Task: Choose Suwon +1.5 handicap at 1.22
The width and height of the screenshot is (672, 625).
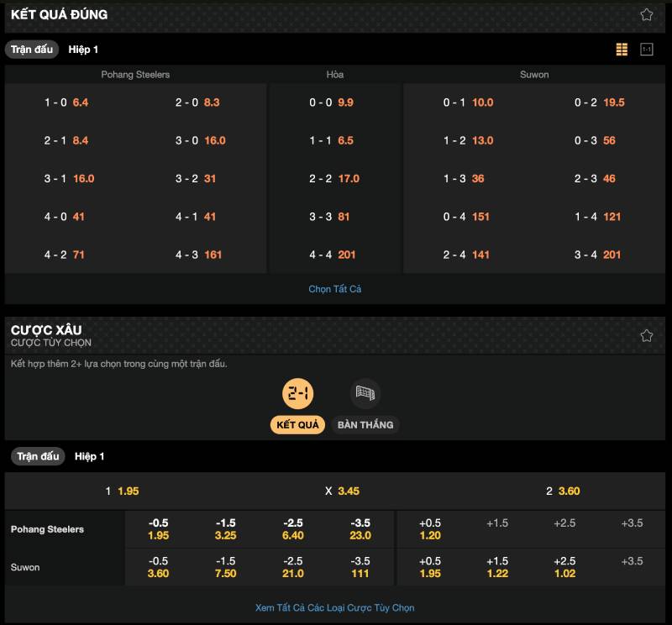Action: pos(496,567)
